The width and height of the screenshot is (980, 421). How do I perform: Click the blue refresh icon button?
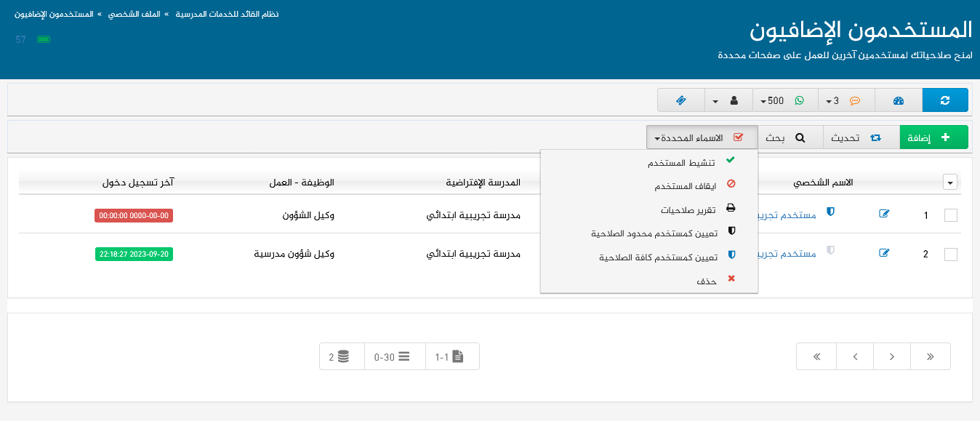tap(944, 100)
